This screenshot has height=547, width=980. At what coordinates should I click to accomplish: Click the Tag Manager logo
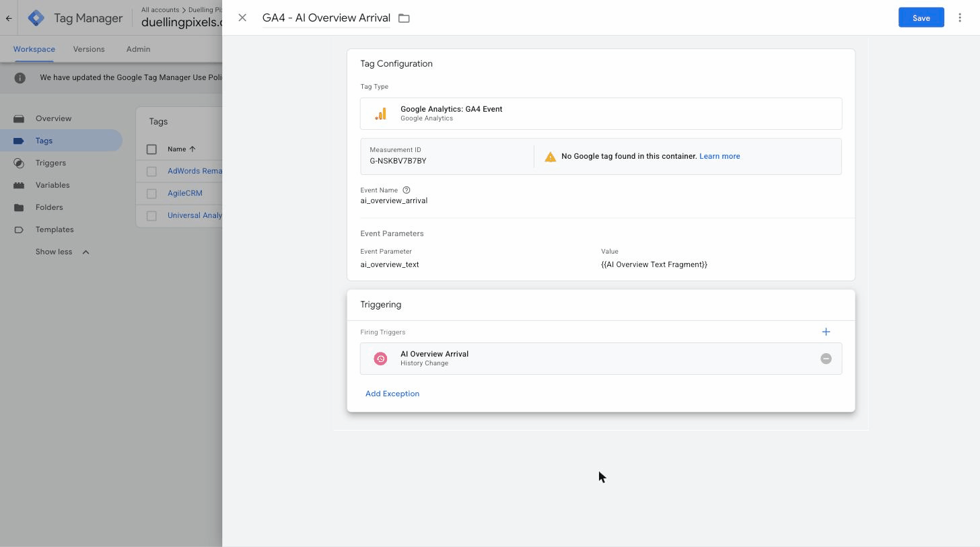click(36, 18)
